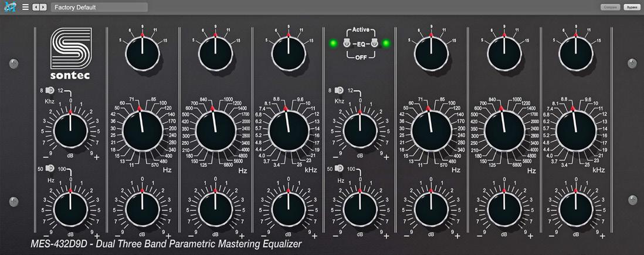This screenshot has width=644, height=255.
Task: Click left channel low band gain knob
Action: [143, 209]
